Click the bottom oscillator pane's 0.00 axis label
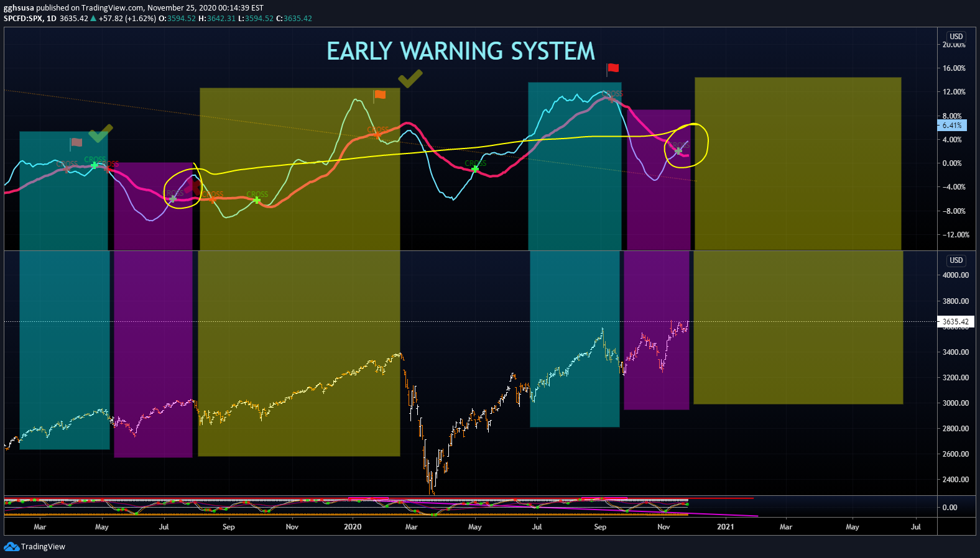 point(950,508)
